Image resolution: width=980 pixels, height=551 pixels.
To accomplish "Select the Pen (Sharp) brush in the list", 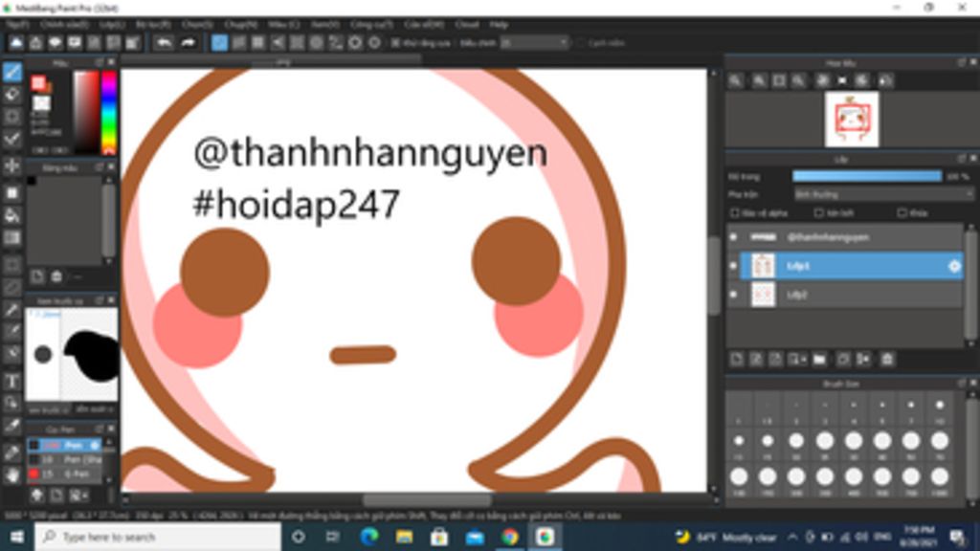I will (x=64, y=460).
